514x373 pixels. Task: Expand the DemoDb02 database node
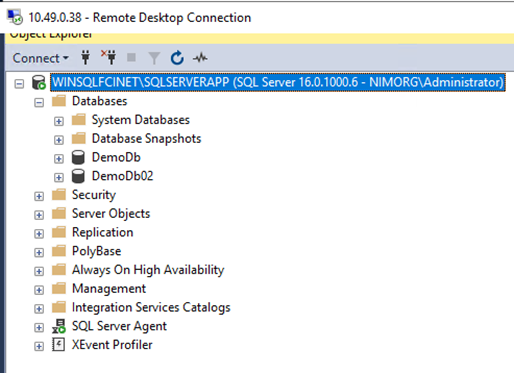[59, 177]
